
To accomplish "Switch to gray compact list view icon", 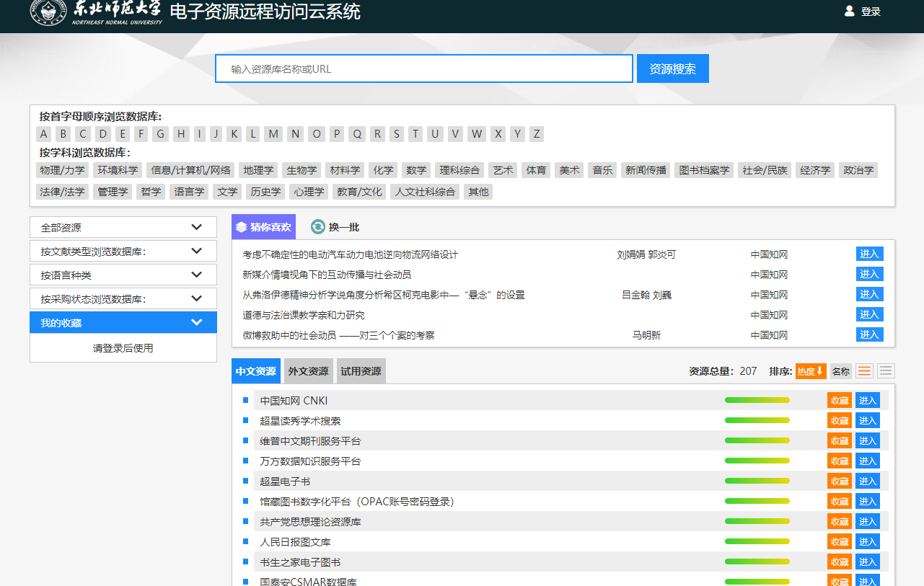I will point(886,371).
